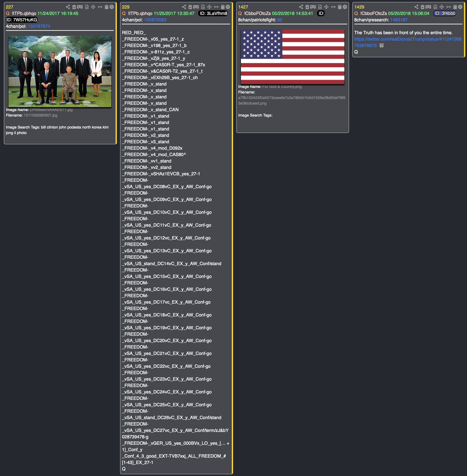Image resolution: width=467 pixels, height=476 pixels.
Task: Click the share icon on post 1427
Action: pos(301,7)
